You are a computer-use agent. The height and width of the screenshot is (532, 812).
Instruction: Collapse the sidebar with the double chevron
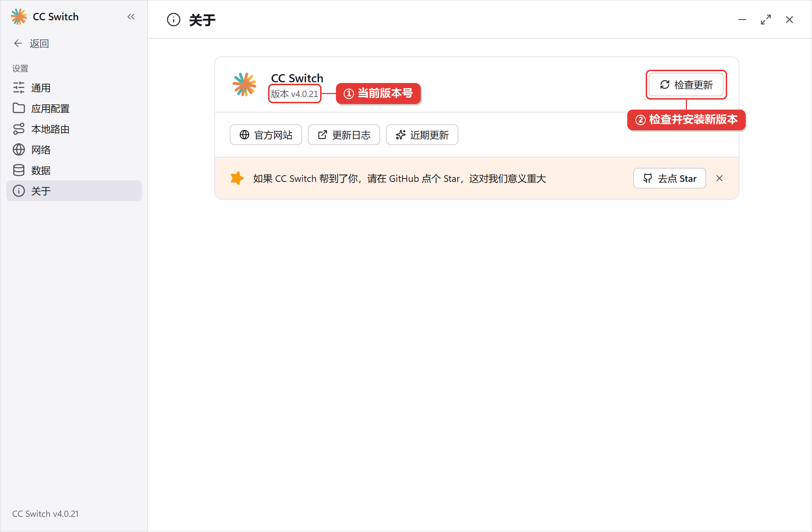point(131,17)
